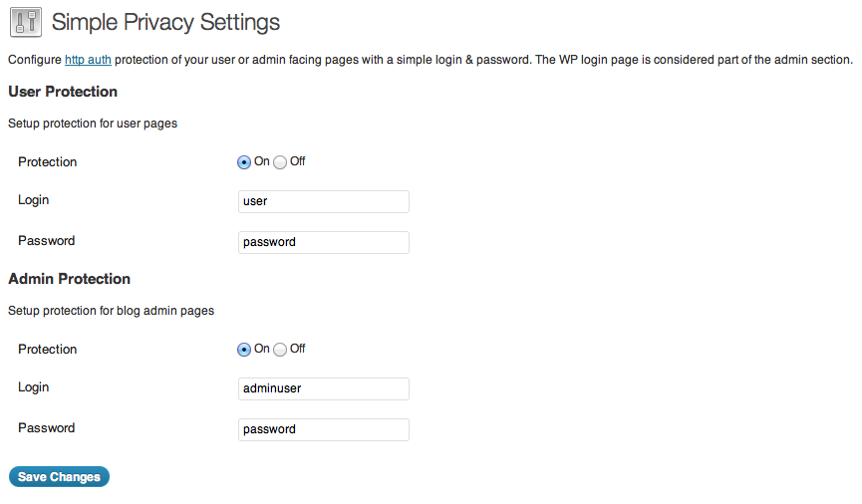Image resolution: width=862 pixels, height=504 pixels.
Task: Click the Login label in the User Protection section
Action: [x=34, y=200]
